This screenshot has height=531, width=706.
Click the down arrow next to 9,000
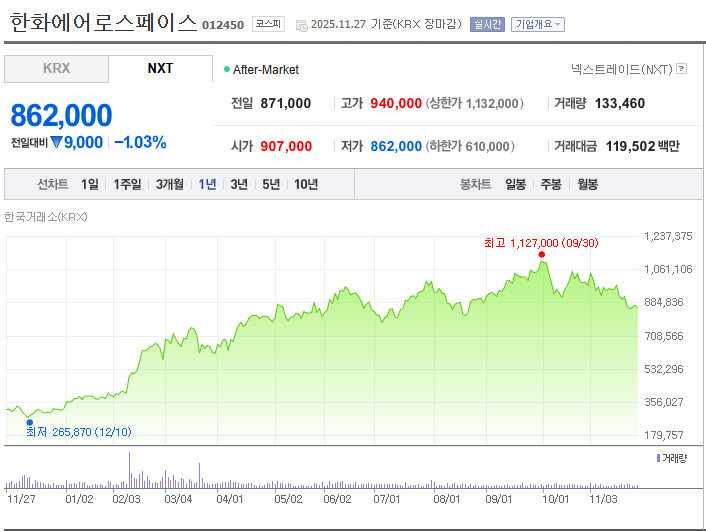click(x=56, y=142)
